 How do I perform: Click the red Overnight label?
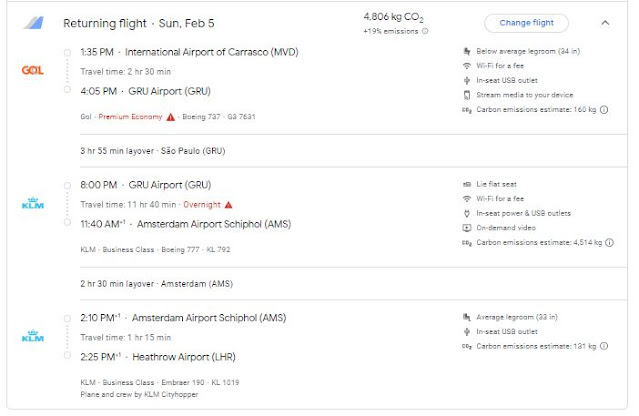click(202, 204)
